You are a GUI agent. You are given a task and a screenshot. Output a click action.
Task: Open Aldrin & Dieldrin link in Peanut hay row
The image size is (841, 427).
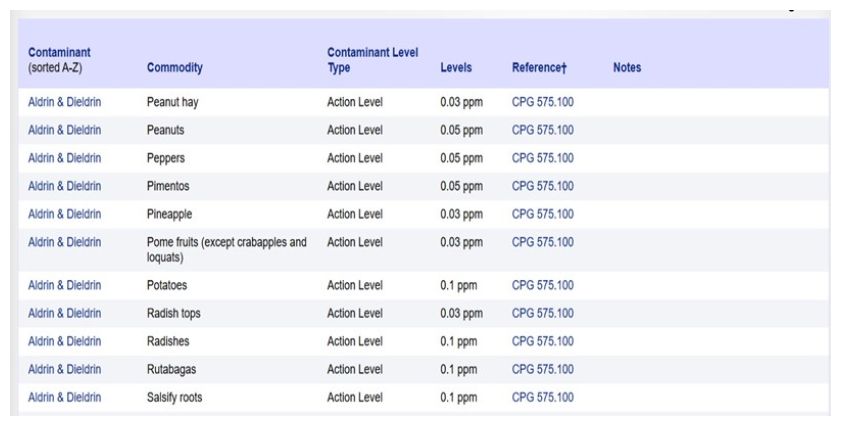(x=64, y=102)
